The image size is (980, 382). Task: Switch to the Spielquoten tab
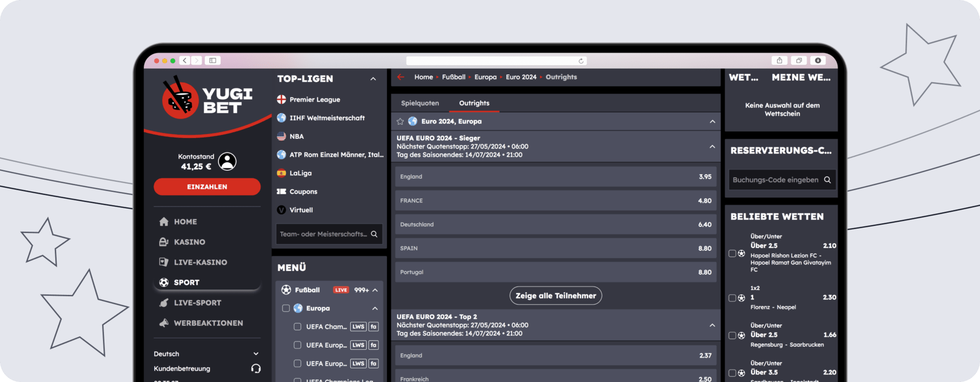point(420,103)
